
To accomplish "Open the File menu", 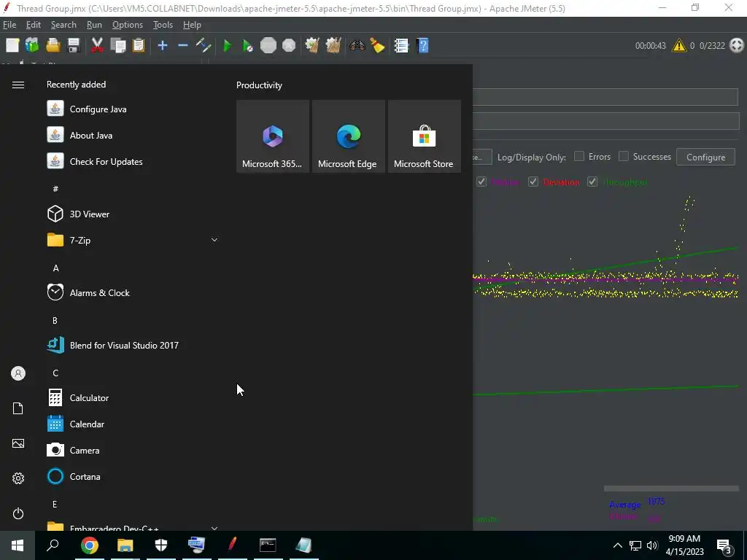I will [9, 25].
